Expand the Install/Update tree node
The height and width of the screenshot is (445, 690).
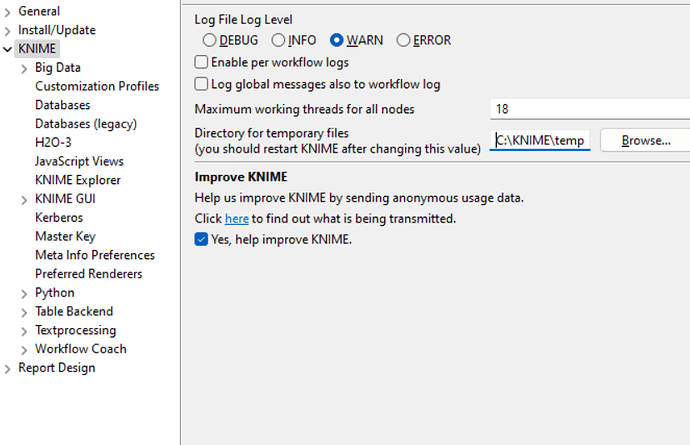click(x=8, y=30)
